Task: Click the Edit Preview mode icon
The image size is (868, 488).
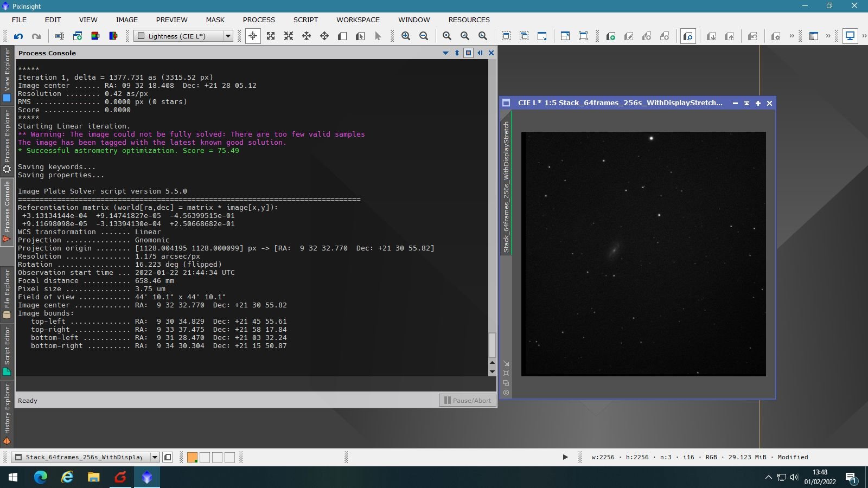Action: 360,36
